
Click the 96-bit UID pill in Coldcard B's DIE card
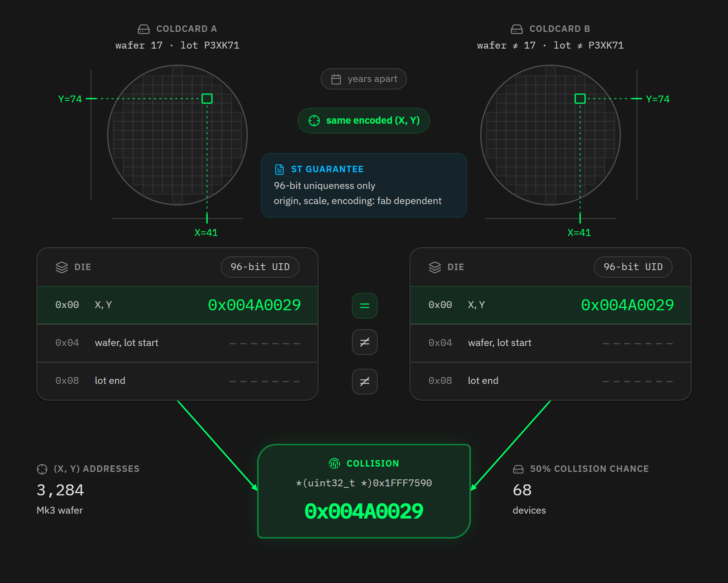click(633, 267)
